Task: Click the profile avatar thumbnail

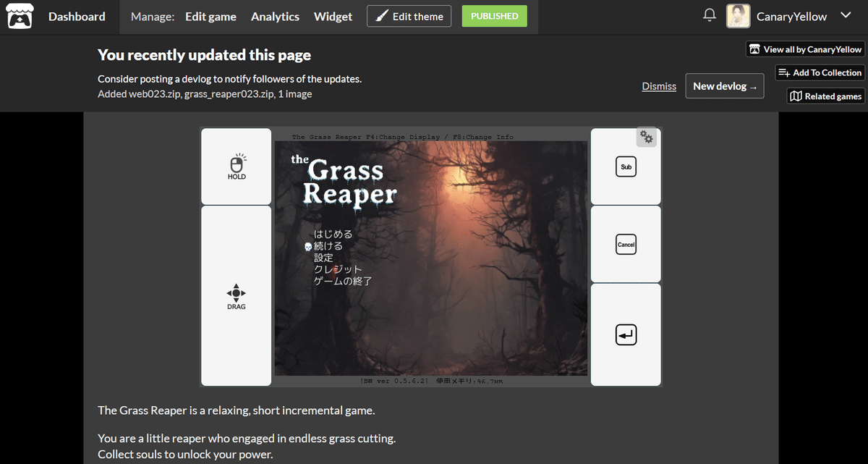Action: 738,14
